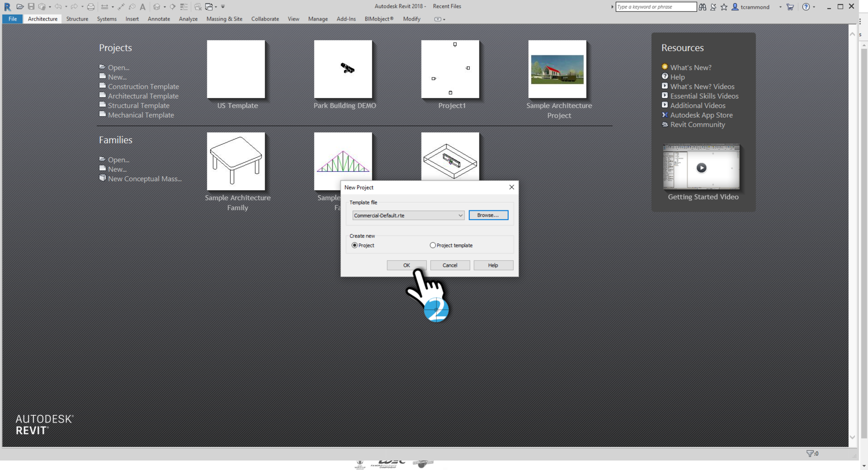
Task: Click the Construction Template link
Action: coord(143,86)
